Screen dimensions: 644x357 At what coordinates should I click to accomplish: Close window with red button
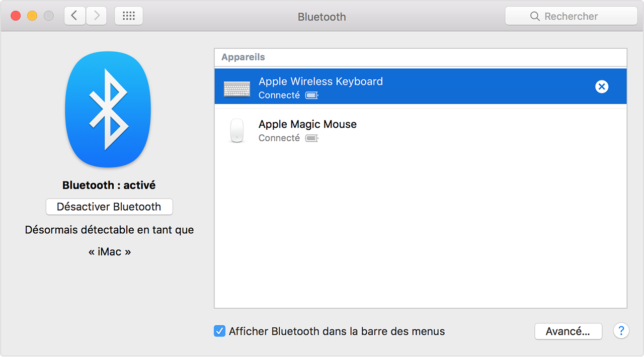(x=16, y=16)
